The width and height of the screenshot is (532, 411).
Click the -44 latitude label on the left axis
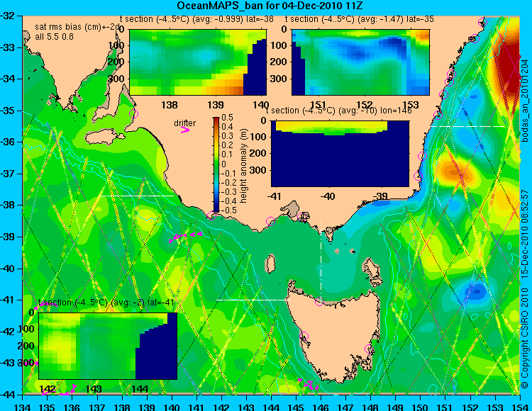pyautogui.click(x=8, y=395)
